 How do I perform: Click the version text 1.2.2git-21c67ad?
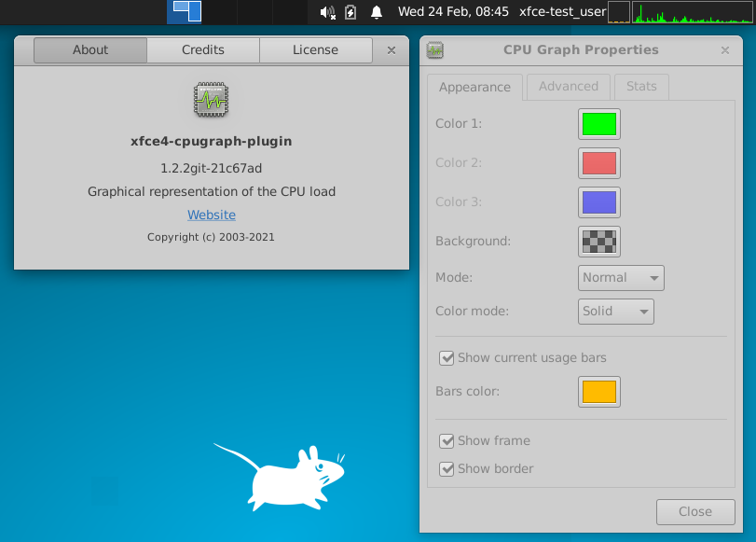212,169
